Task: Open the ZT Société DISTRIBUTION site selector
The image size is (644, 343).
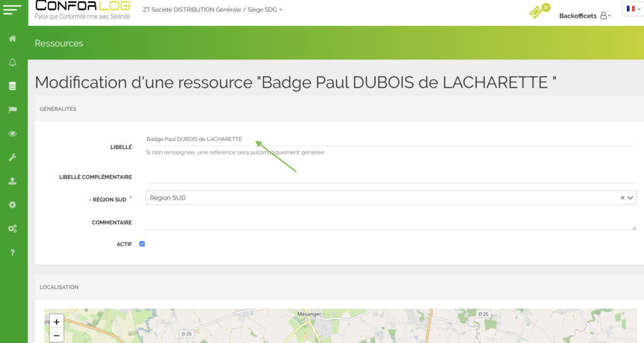Action: [213, 10]
